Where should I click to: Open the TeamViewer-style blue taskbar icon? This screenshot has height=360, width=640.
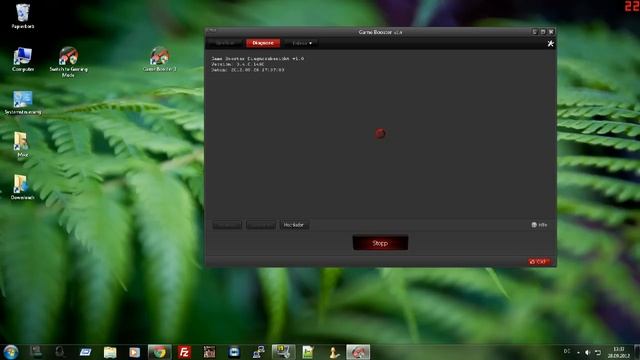(234, 352)
